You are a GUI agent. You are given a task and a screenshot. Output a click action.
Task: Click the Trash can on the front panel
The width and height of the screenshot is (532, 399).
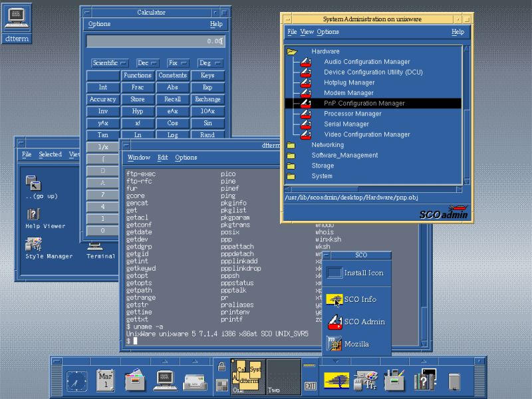click(x=454, y=381)
